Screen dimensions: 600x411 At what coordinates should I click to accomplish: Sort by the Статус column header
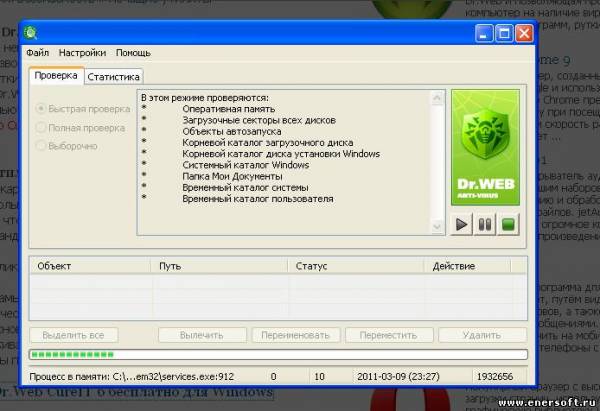355,266
